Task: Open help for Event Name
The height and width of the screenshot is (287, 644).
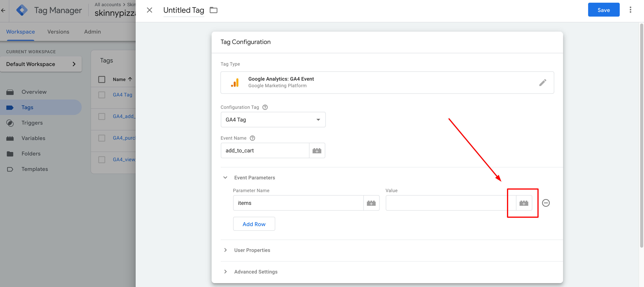Action: 252,138
